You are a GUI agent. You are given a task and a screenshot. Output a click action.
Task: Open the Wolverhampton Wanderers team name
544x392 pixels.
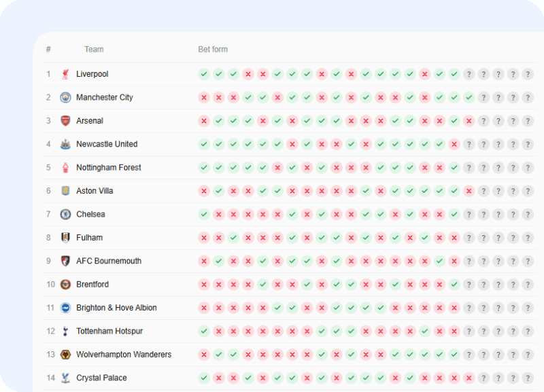[124, 355]
